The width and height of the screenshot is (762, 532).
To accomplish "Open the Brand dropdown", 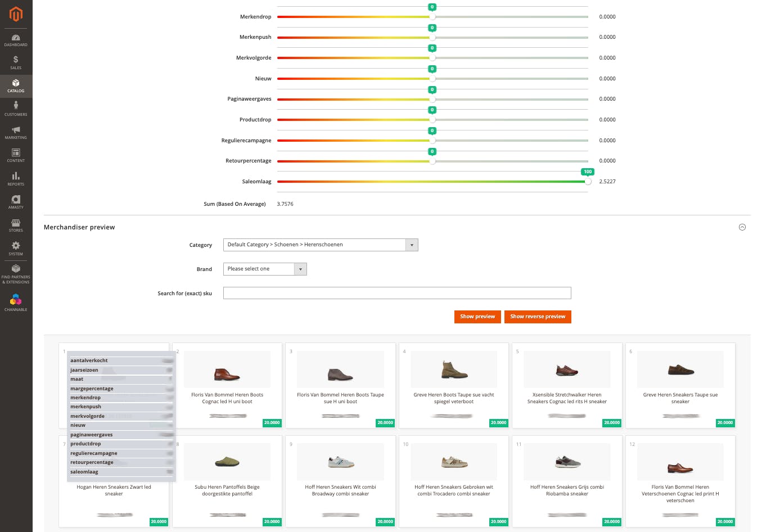I will pyautogui.click(x=265, y=269).
